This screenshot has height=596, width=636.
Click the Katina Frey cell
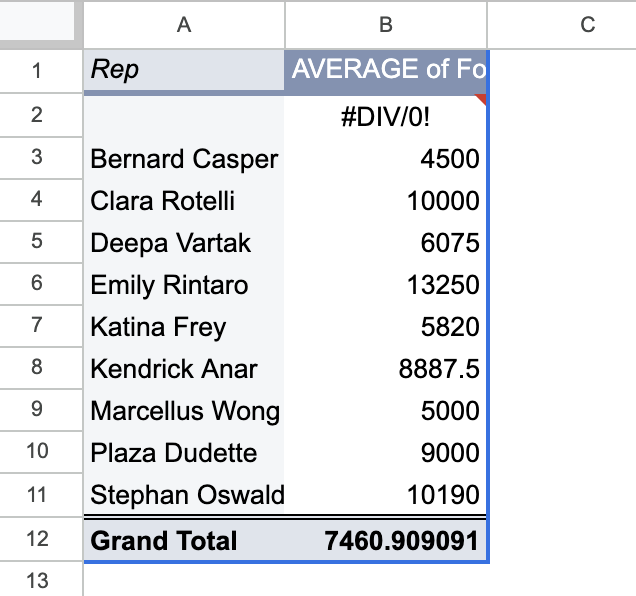tap(184, 327)
